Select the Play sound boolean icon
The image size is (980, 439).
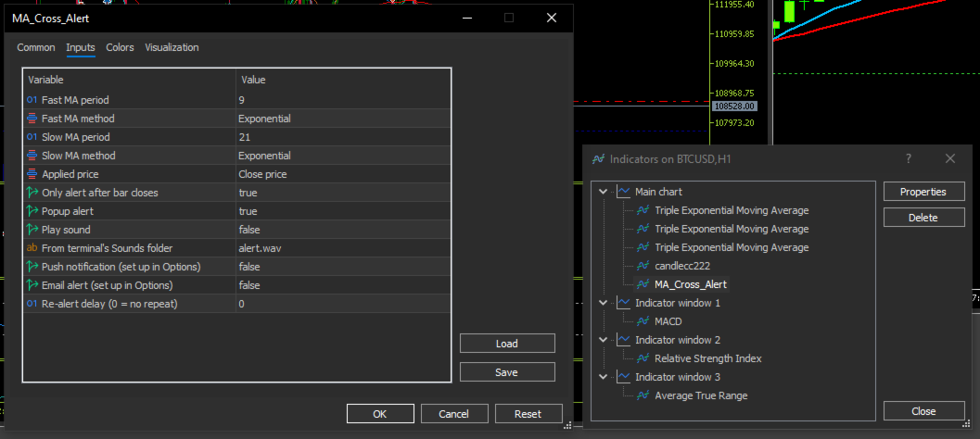pyautogui.click(x=32, y=230)
